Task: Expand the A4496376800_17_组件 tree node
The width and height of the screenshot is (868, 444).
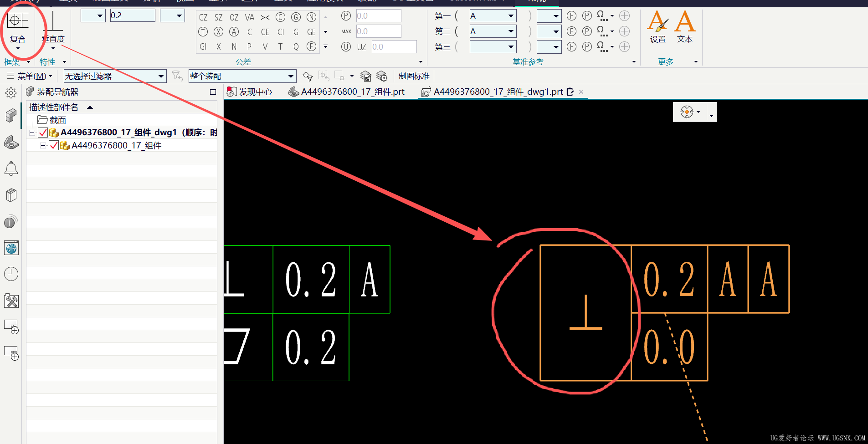Action: coord(43,146)
